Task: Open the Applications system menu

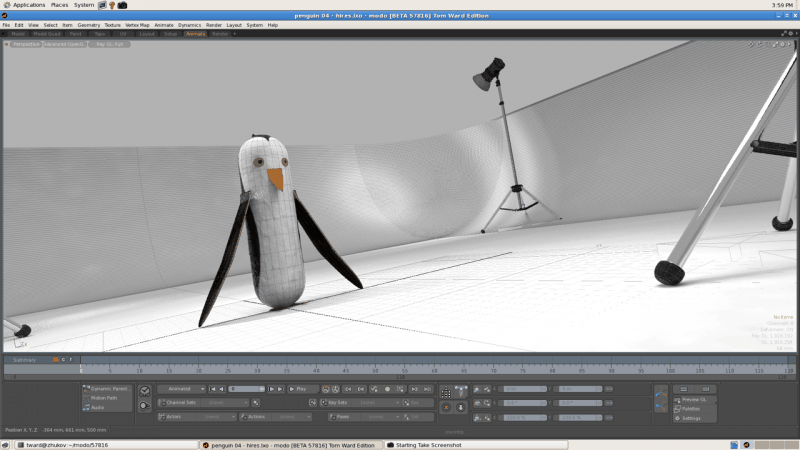Action: (x=24, y=5)
